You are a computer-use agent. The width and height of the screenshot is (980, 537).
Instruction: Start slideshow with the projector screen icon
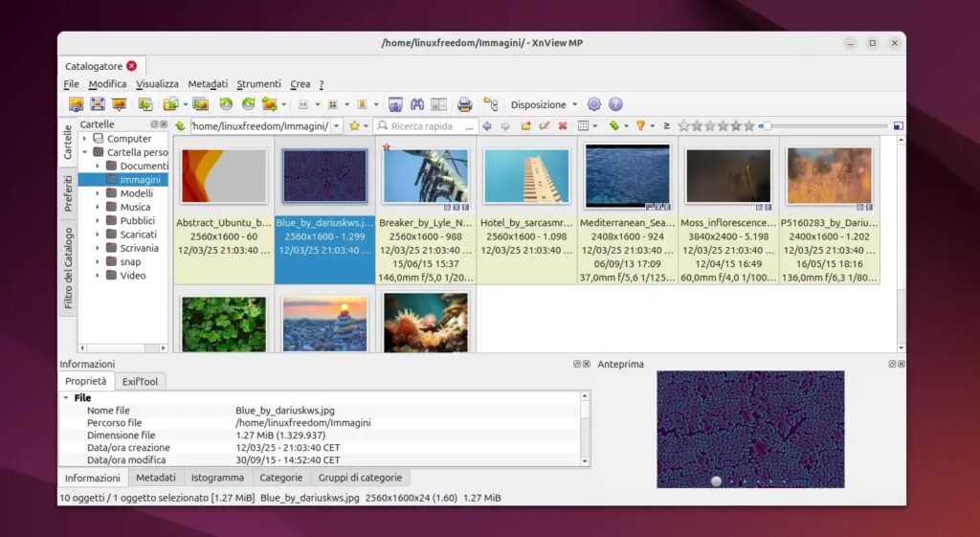(x=119, y=104)
